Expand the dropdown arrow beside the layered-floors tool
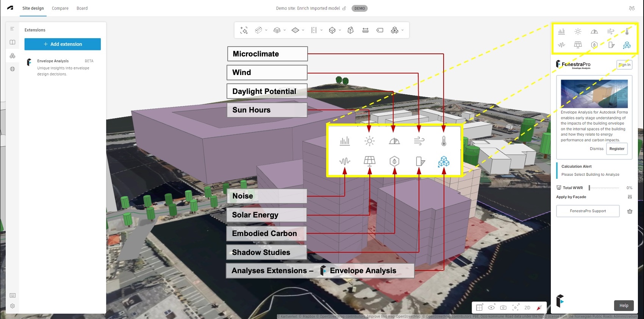This screenshot has height=319, width=644. pyautogui.click(x=284, y=30)
